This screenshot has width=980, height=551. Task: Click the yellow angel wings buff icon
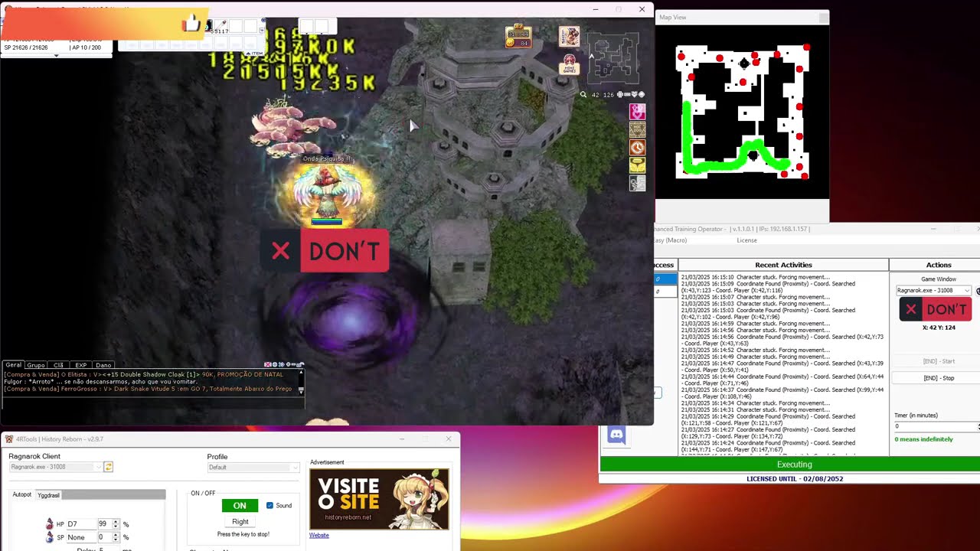click(637, 165)
